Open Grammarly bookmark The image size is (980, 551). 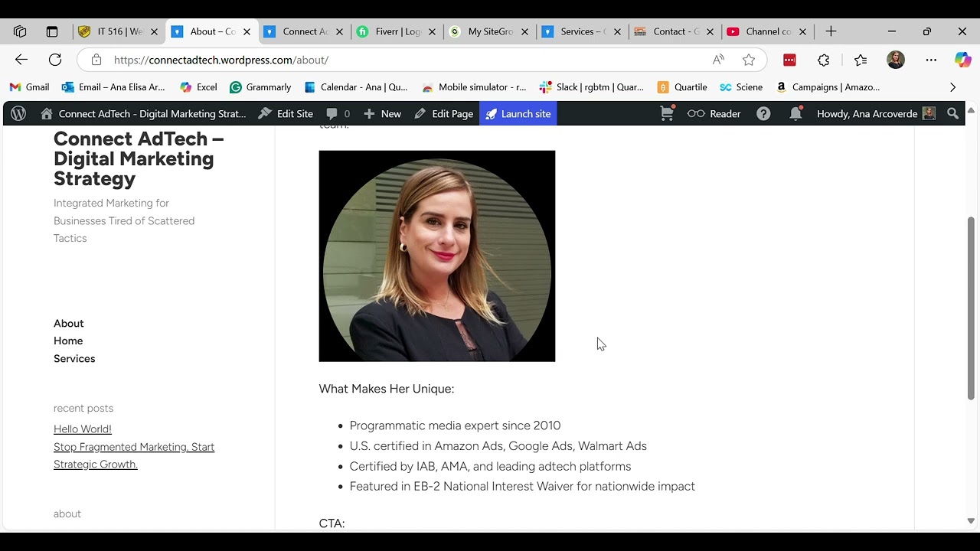pos(260,87)
